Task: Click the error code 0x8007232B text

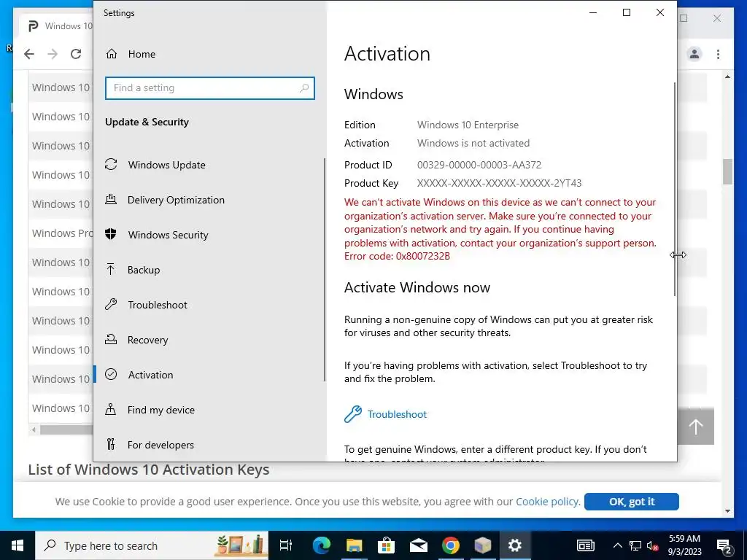Action: click(x=423, y=256)
